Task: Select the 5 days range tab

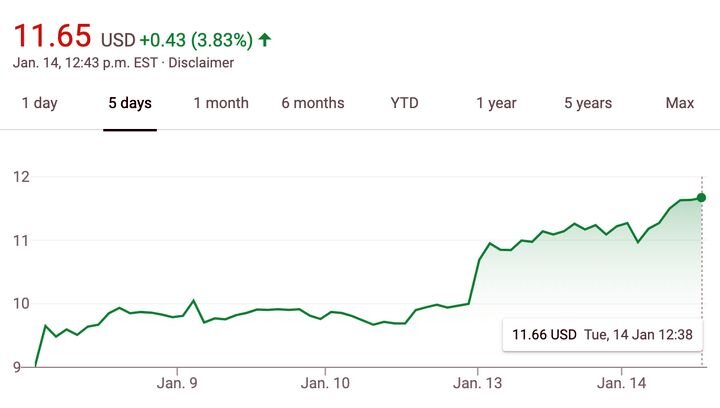Action: [x=130, y=103]
